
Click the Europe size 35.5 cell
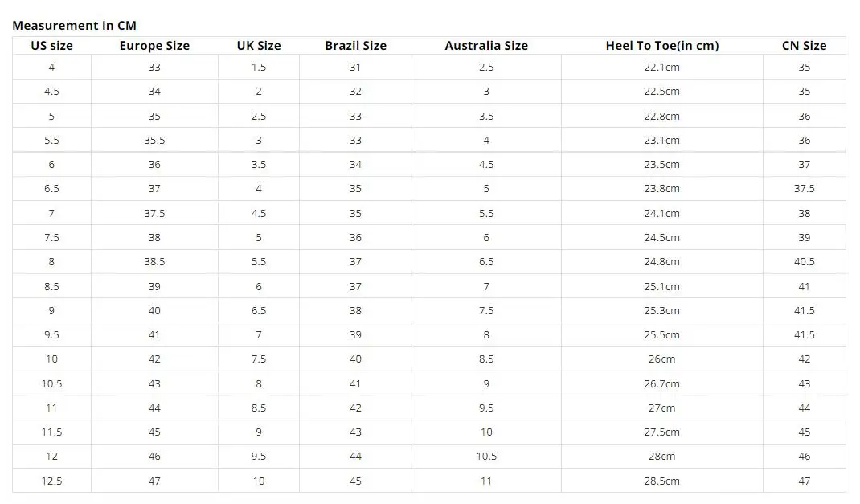(154, 141)
